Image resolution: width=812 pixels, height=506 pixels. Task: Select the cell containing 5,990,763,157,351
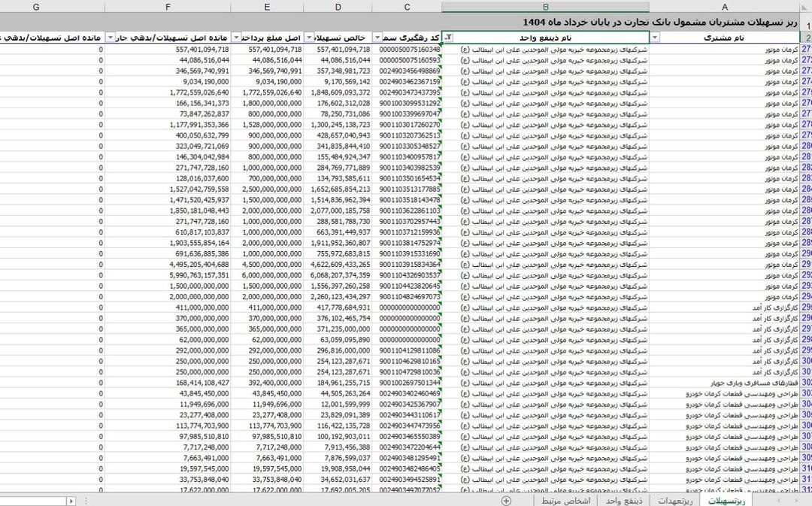point(168,275)
